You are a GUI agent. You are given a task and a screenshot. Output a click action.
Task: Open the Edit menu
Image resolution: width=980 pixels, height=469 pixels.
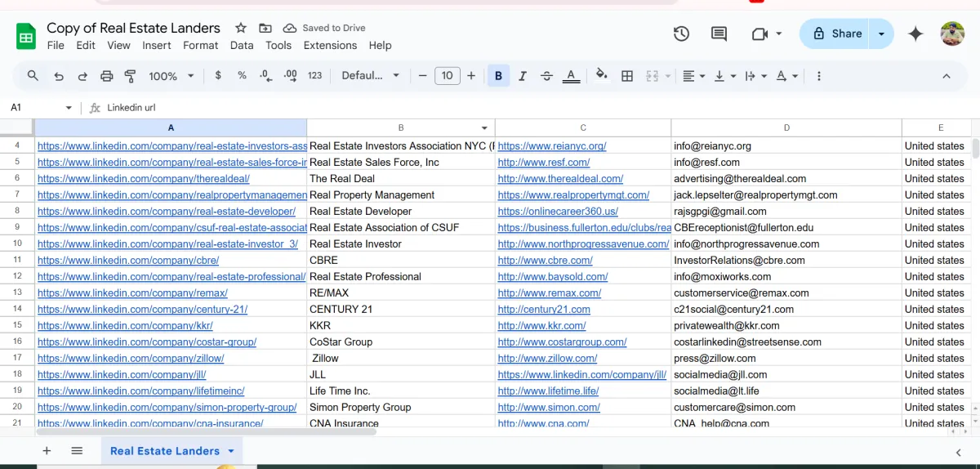[86, 46]
